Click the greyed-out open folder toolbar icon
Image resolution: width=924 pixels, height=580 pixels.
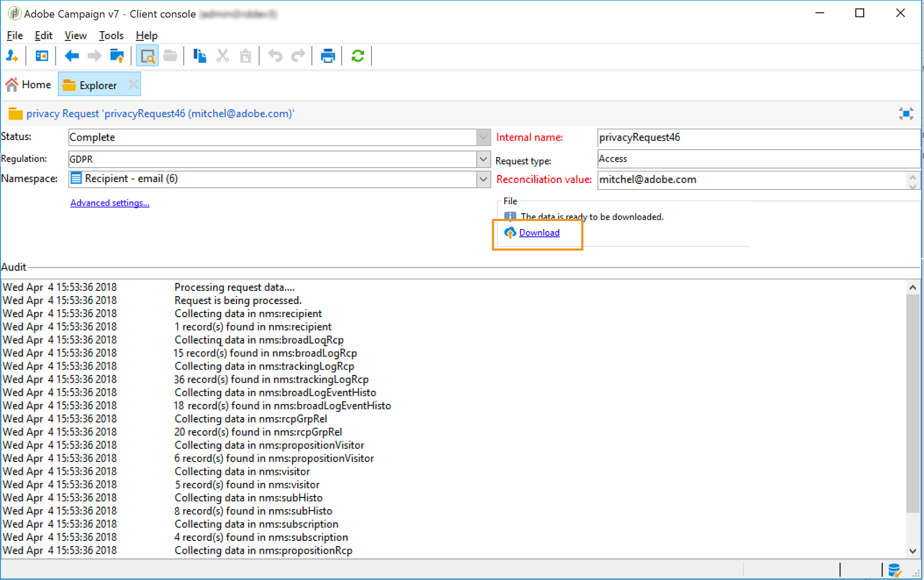point(170,56)
